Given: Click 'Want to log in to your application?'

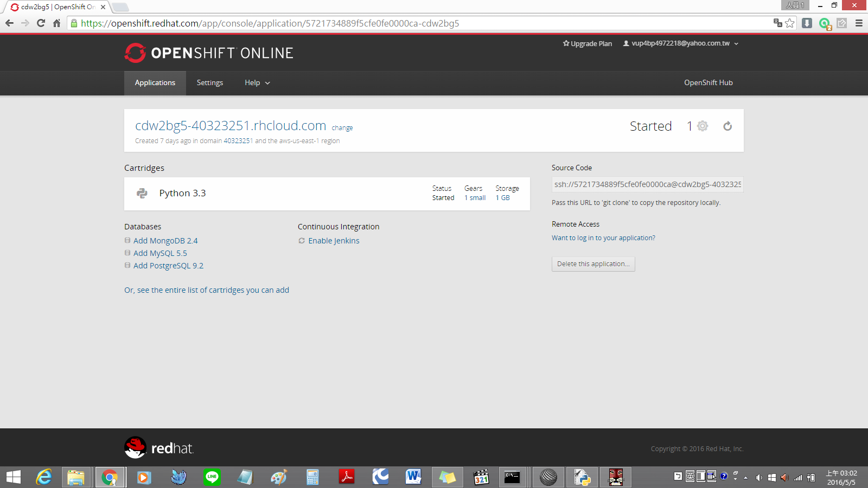Looking at the screenshot, I should coord(603,238).
